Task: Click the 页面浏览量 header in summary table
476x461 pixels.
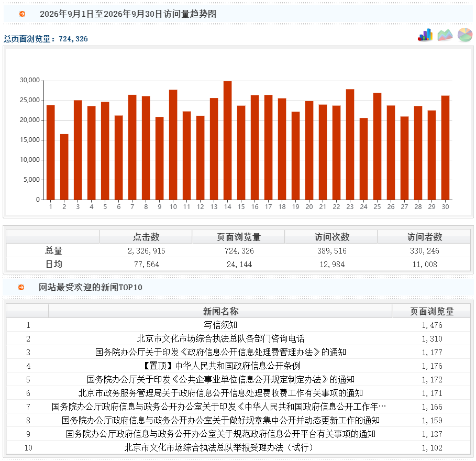Action: 239,237
